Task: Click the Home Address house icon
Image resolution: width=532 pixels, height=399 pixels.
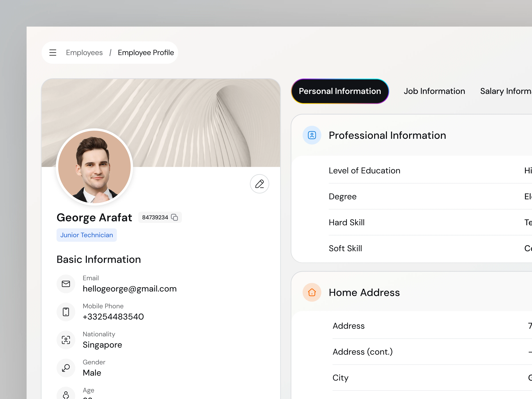Action: pos(312,292)
